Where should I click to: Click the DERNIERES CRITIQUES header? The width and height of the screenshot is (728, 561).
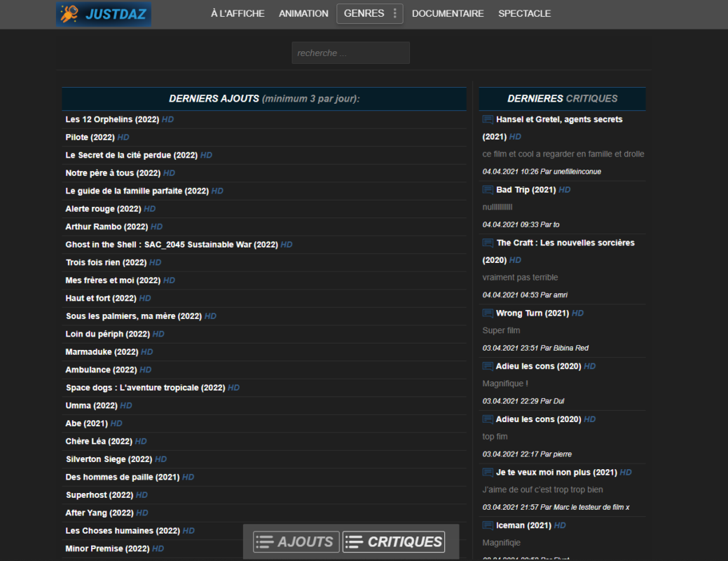(x=562, y=99)
